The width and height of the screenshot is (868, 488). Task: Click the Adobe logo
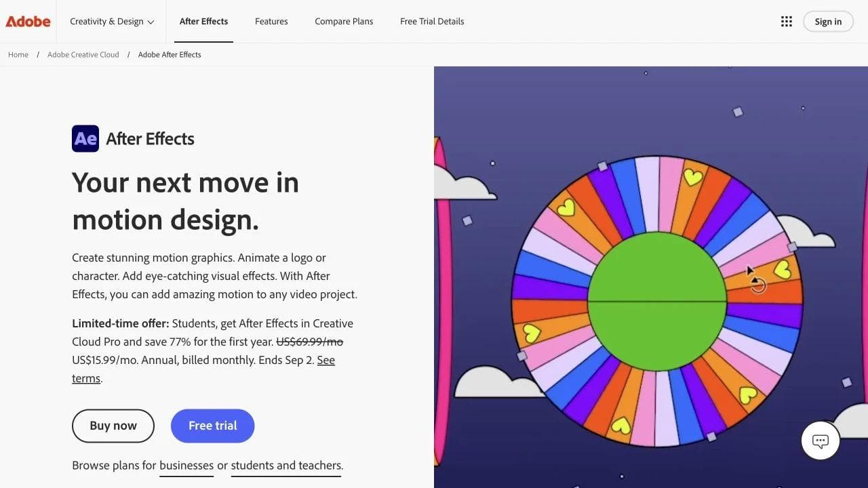coord(28,22)
